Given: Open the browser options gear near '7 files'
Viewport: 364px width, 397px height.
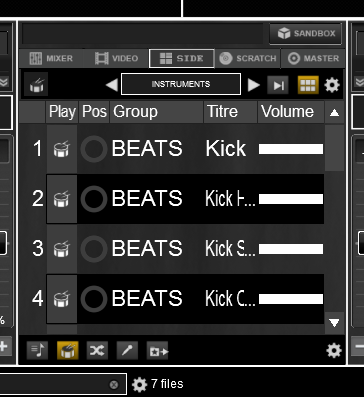Looking at the screenshot, I should pyautogui.click(x=139, y=385).
